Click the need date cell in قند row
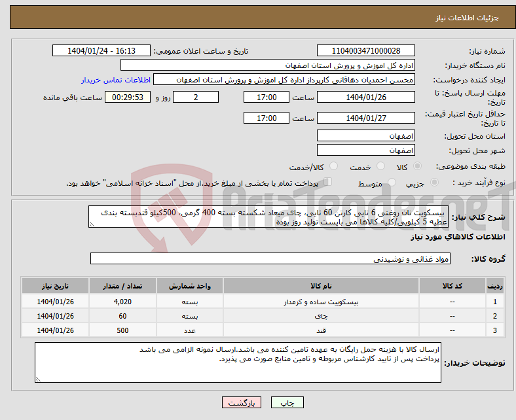516x420 pixels. click(55, 330)
